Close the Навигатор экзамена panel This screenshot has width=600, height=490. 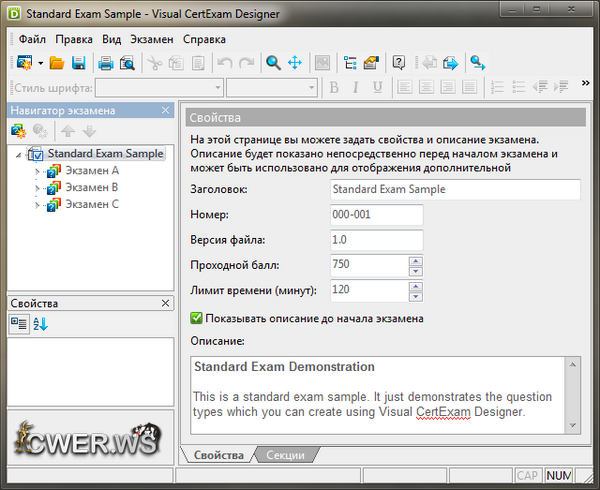166,110
